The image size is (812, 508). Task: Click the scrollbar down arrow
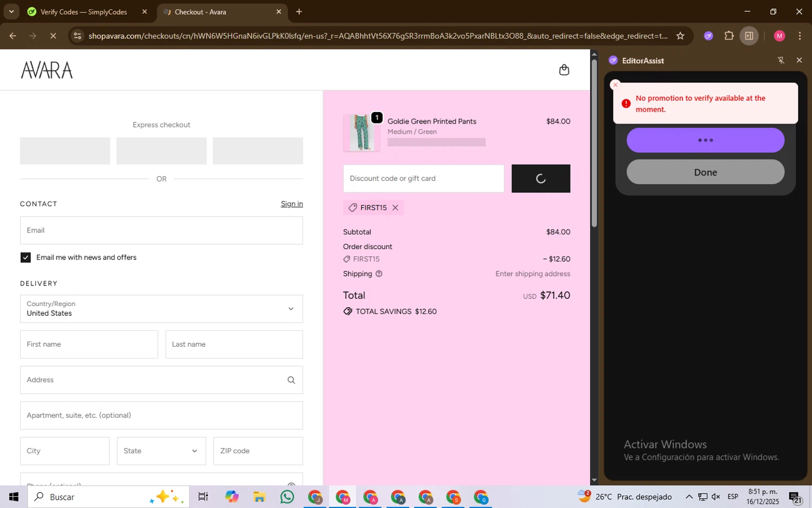pos(594,480)
